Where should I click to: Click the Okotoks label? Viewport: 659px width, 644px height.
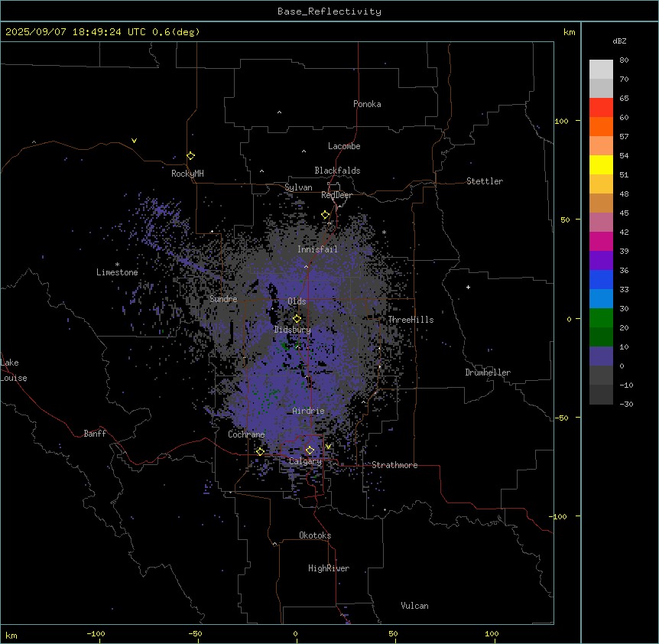click(x=315, y=535)
